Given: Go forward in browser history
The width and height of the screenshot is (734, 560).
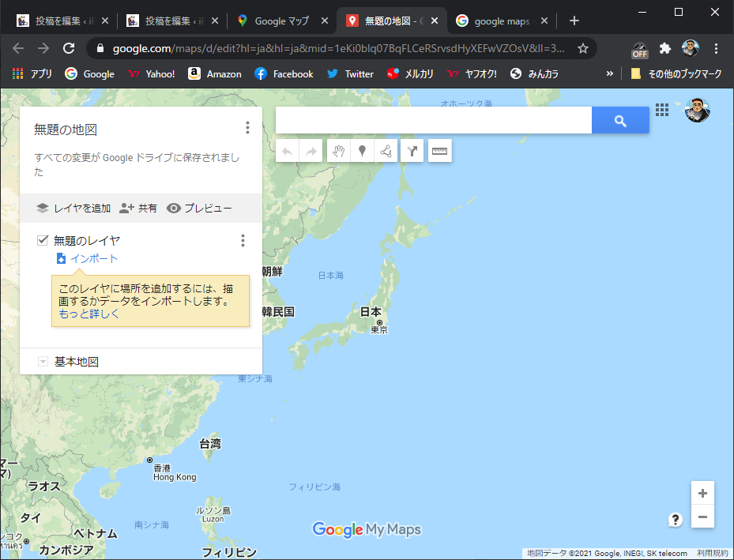Looking at the screenshot, I should (43, 47).
